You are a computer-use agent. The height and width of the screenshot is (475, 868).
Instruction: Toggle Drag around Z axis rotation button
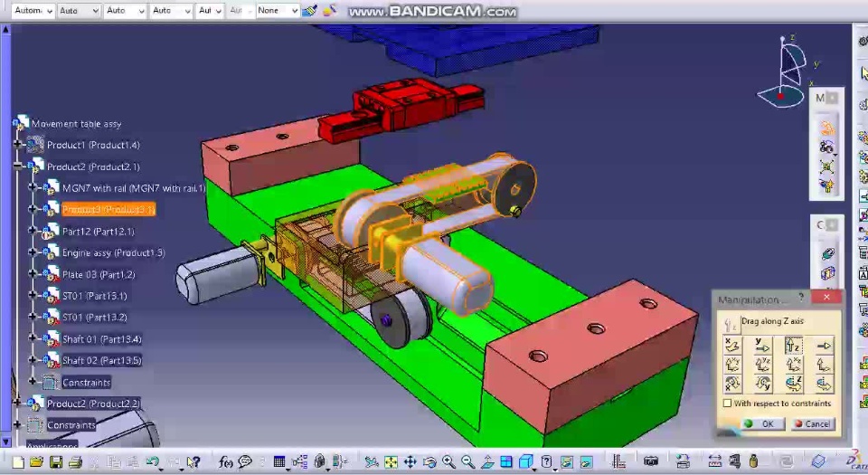pyautogui.click(x=793, y=383)
